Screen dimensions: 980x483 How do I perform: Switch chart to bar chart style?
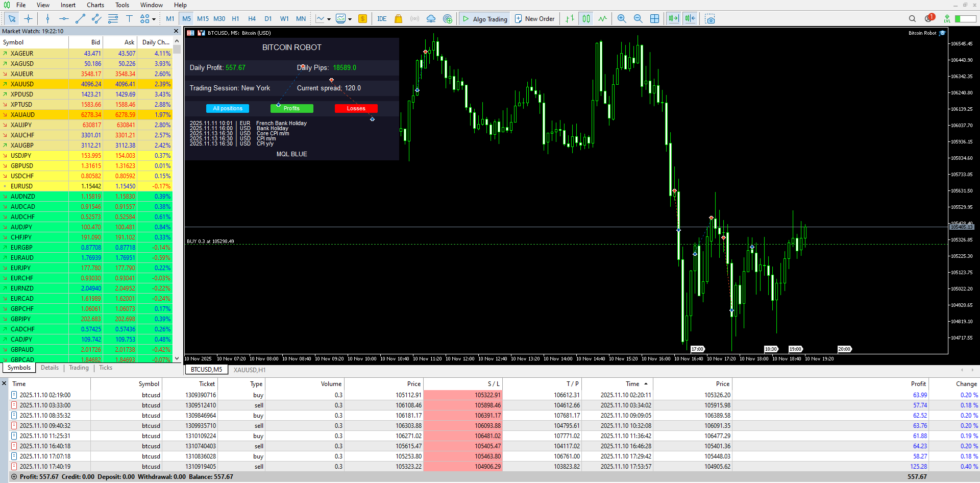pyautogui.click(x=570, y=19)
